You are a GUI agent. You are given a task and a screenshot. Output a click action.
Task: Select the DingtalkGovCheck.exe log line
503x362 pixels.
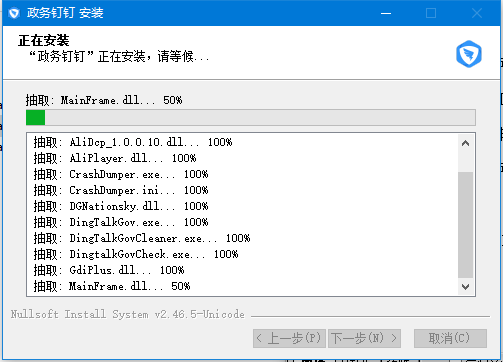[136, 254]
